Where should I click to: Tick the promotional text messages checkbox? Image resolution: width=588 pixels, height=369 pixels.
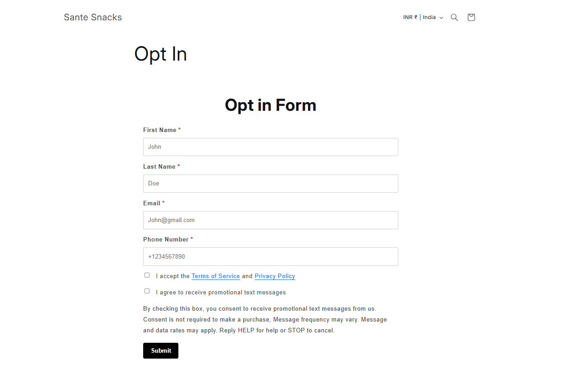147,291
